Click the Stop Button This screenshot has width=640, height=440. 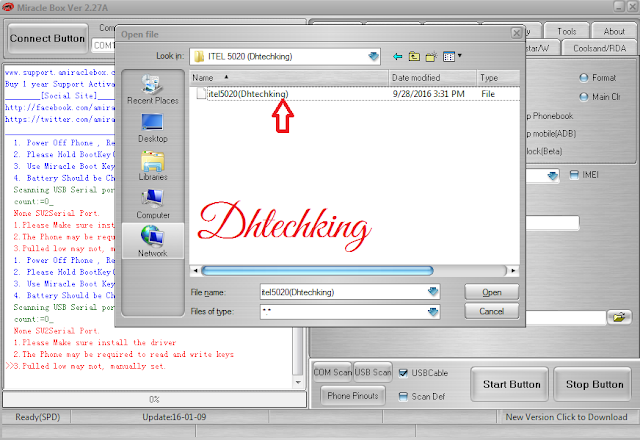[593, 384]
